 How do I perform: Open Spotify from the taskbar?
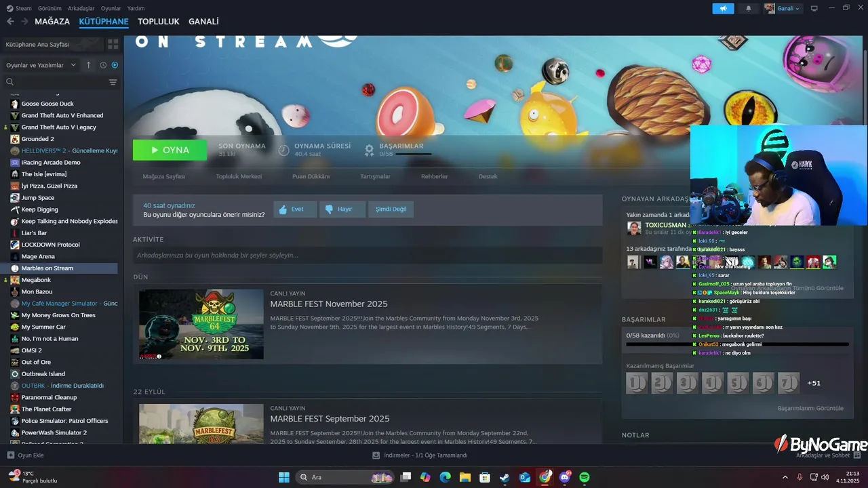(585, 477)
